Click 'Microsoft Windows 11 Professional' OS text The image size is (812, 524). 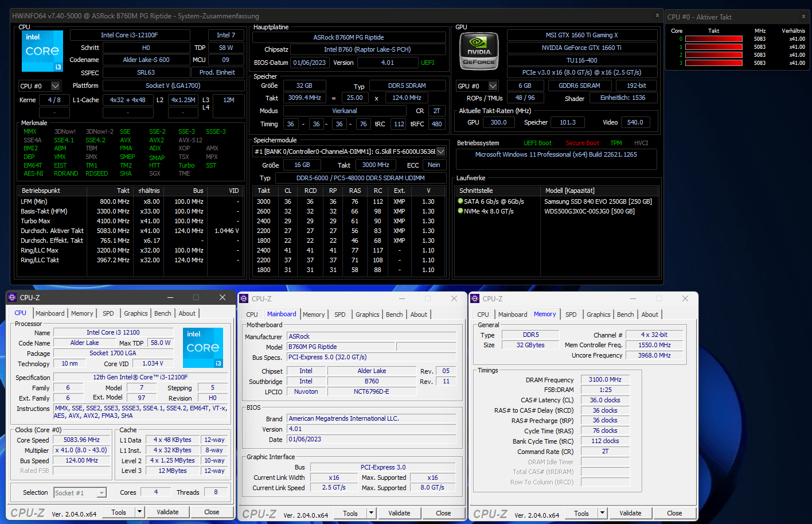(x=556, y=154)
